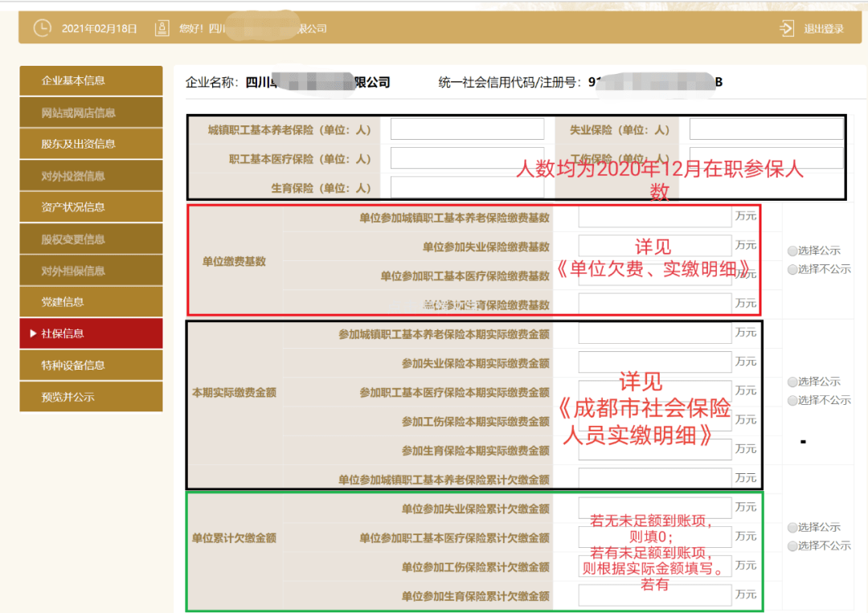Screen dimensions: 868x613
Task: Click 单位参加生育保险累计欠缴金额 input box
Action: click(654, 595)
